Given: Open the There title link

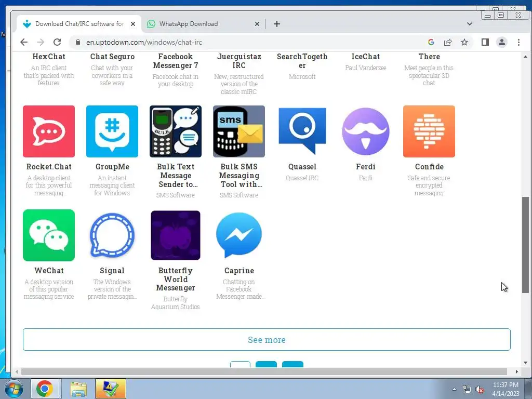Looking at the screenshot, I should 429,57.
